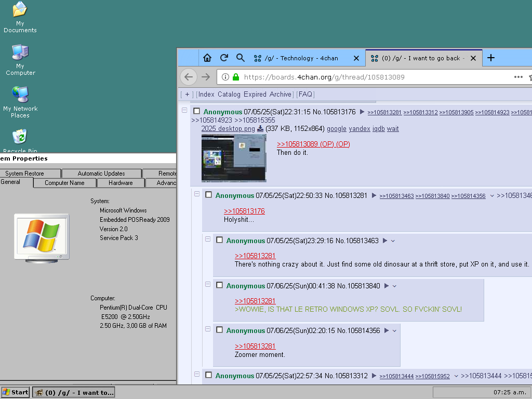Screen dimensions: 532x399
Task: Open chevron dropdown on post No.105814356
Action: pos(395,331)
